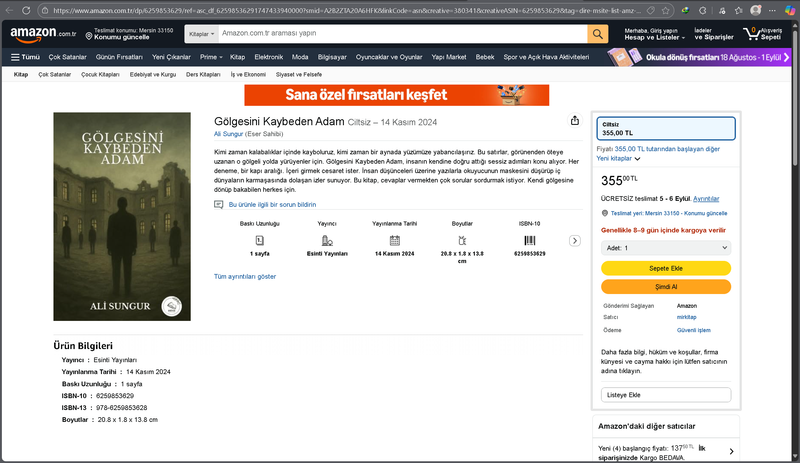Select the Ciltsiz 355,00 TL format option
This screenshot has height=463, width=800.
666,128
